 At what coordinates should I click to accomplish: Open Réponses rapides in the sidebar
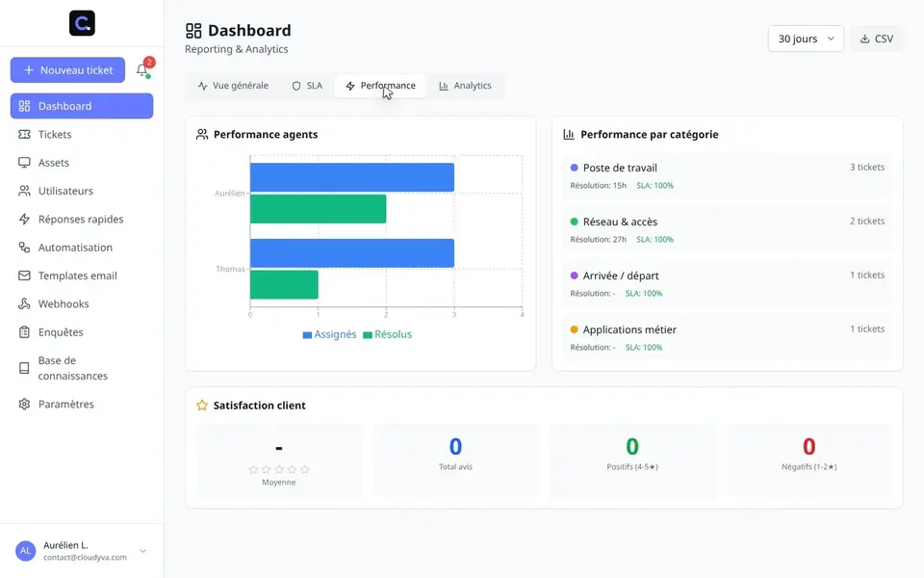[x=82, y=220]
